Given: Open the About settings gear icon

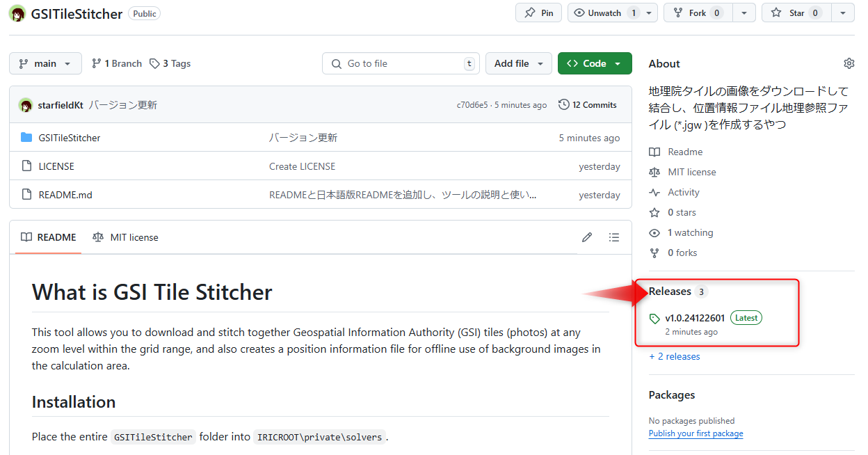Looking at the screenshot, I should (849, 63).
